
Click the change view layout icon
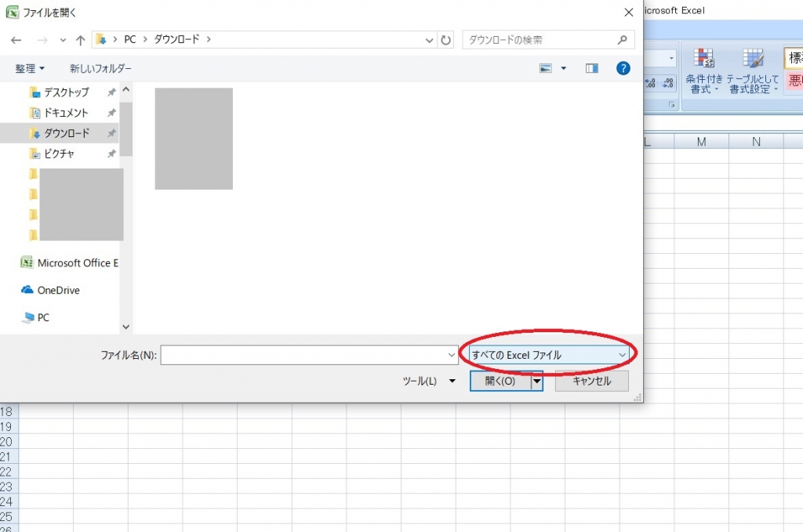547,69
